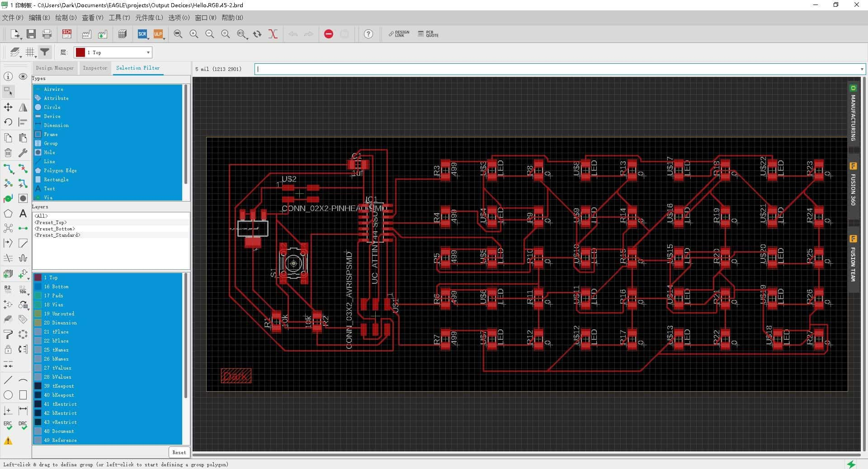
Task: Open the ULP program dropdown
Action: tap(159, 34)
